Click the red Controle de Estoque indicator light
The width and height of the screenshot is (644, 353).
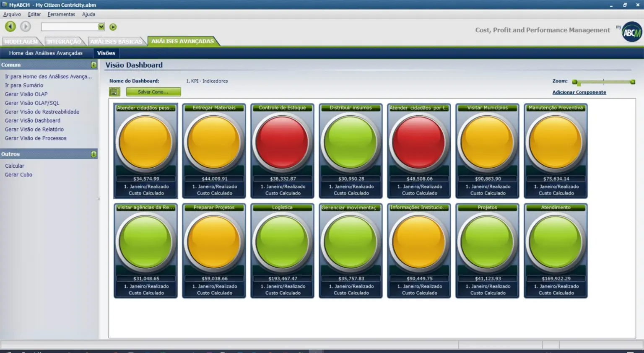282,142
